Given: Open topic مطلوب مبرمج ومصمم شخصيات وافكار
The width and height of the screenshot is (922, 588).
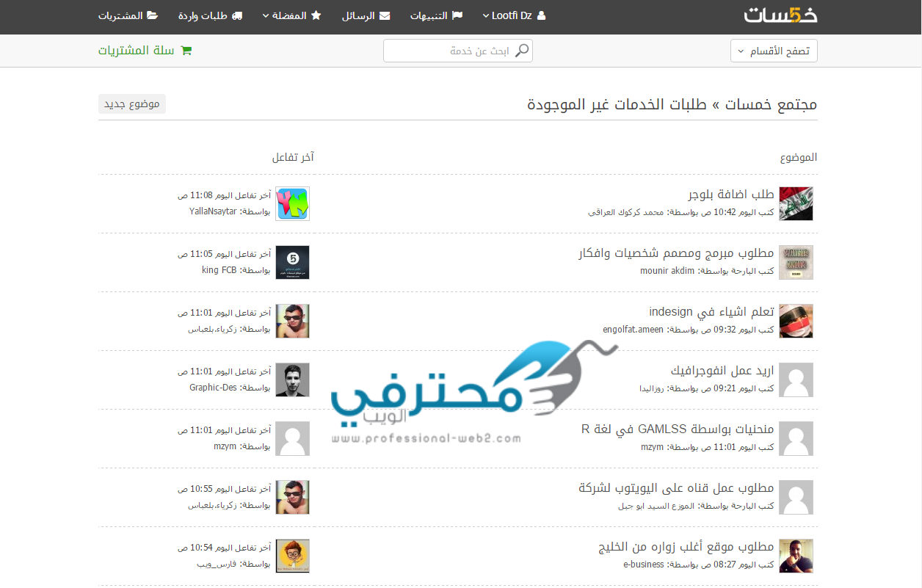Looking at the screenshot, I should coord(676,253).
